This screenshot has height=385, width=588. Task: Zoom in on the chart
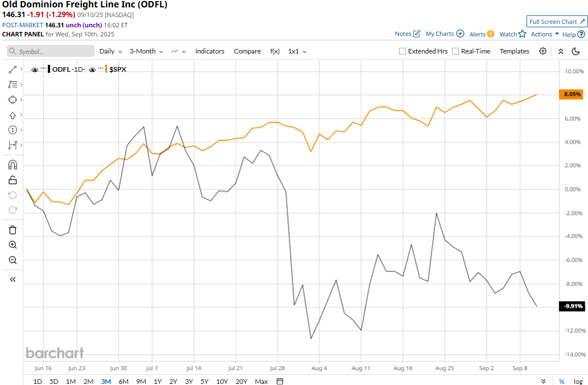coord(13,245)
